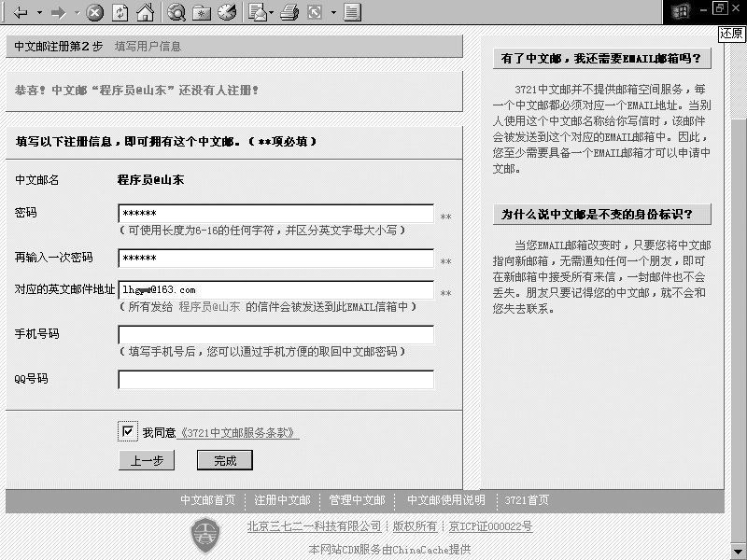Open the 3721中文邮服务条款 link
The height and width of the screenshot is (560, 747).
[x=240, y=433]
